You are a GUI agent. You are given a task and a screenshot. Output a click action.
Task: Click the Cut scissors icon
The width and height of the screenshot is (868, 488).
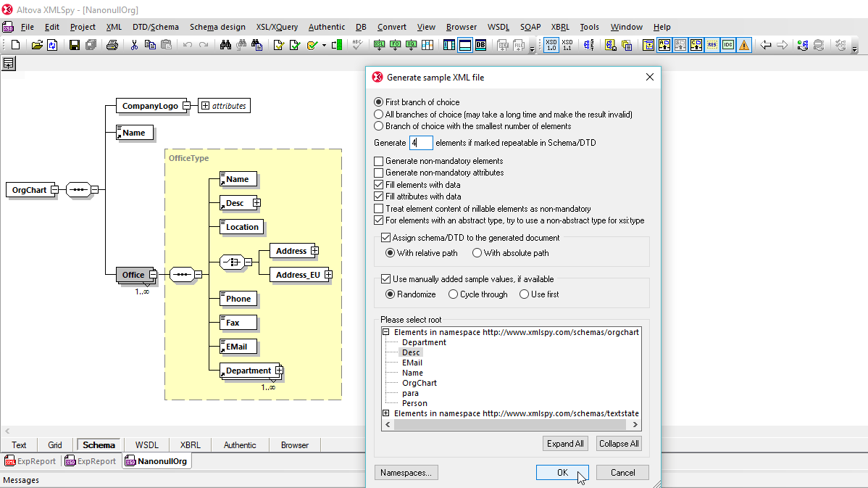134,45
